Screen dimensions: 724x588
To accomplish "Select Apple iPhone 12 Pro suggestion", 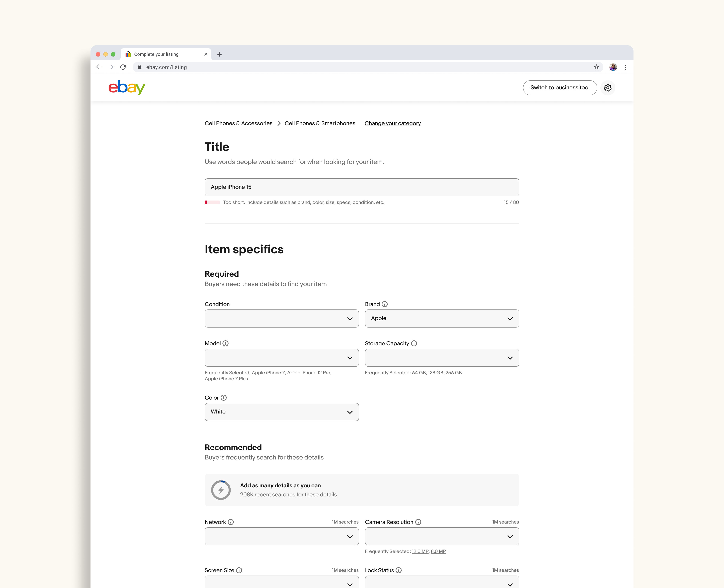I will coord(309,373).
